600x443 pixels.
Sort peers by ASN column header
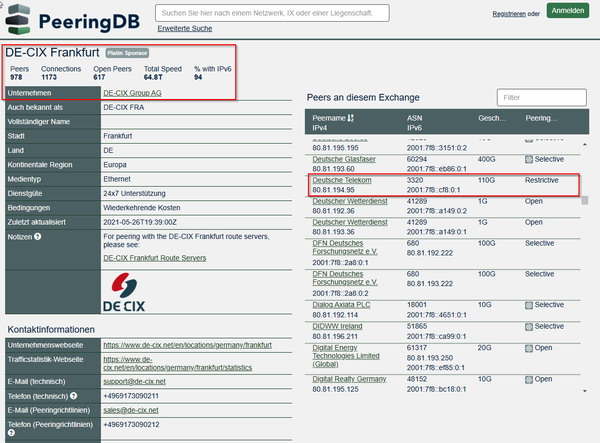pos(414,118)
